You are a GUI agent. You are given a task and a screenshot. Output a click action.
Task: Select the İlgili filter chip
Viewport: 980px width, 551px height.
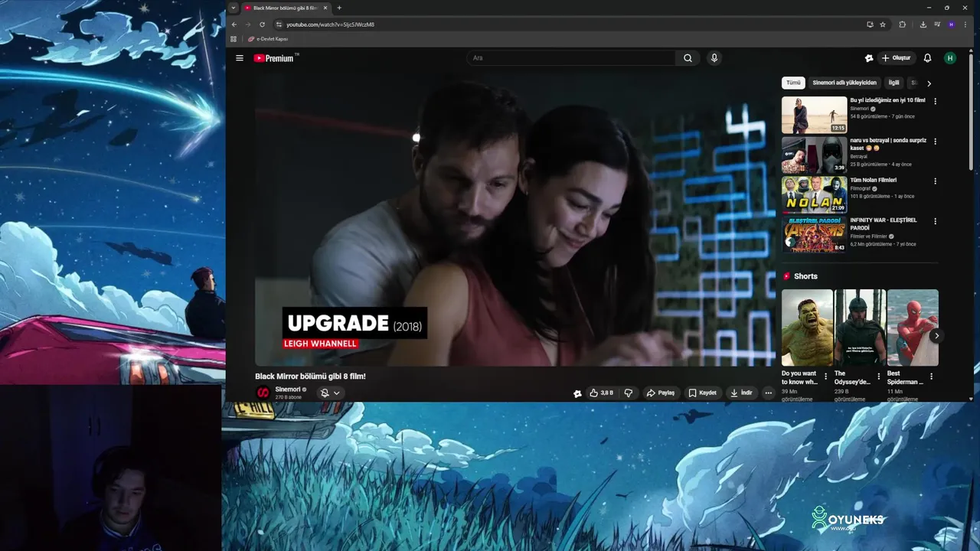tap(893, 83)
